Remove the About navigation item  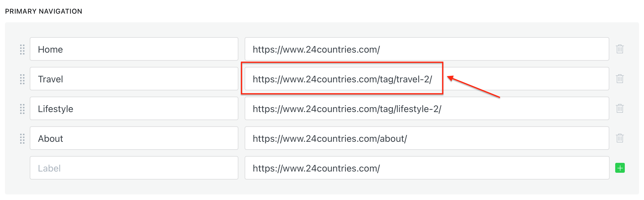click(620, 138)
